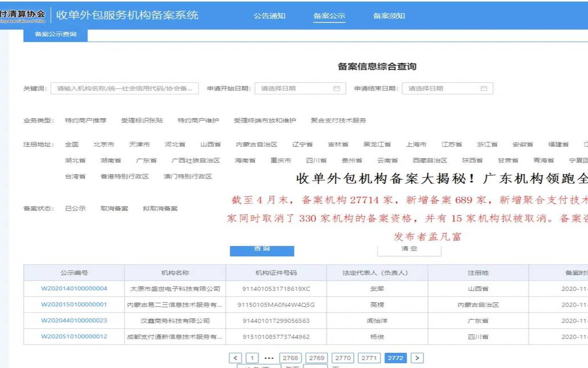Pick 云南省 in address filter
588x368 pixels.
coord(388,161)
